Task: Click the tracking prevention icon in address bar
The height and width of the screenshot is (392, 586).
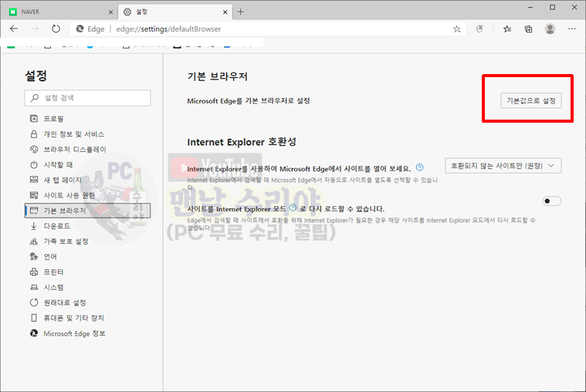Action: (x=479, y=29)
